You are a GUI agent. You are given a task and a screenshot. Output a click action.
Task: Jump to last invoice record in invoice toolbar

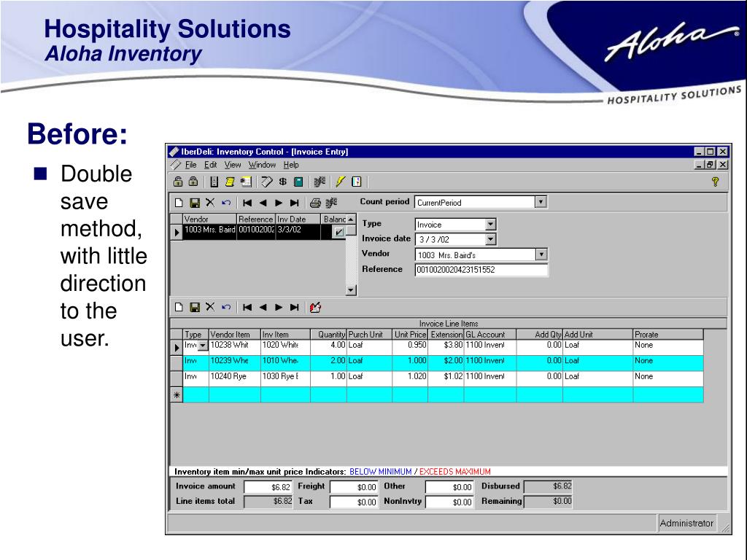point(295,203)
